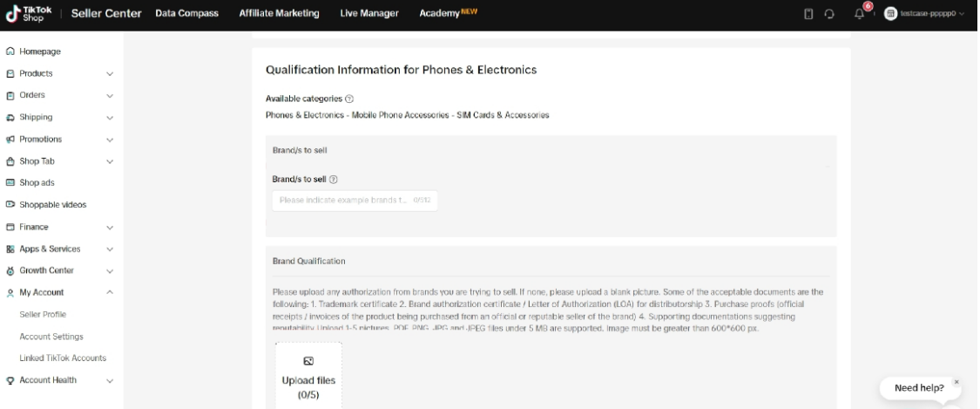
Task: Click the Growth Center medal icon
Action: click(10, 271)
